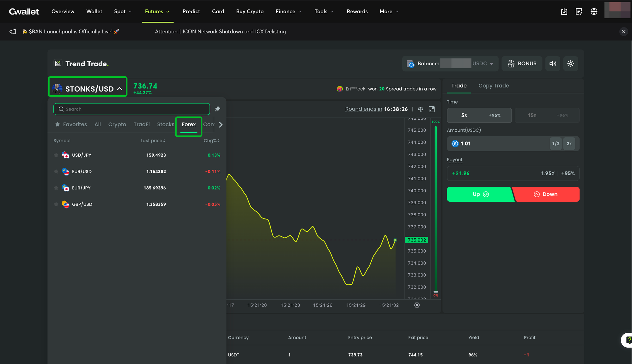Click the Amount(USDC) input field
Image resolution: width=632 pixels, height=364 pixels.
513,144
